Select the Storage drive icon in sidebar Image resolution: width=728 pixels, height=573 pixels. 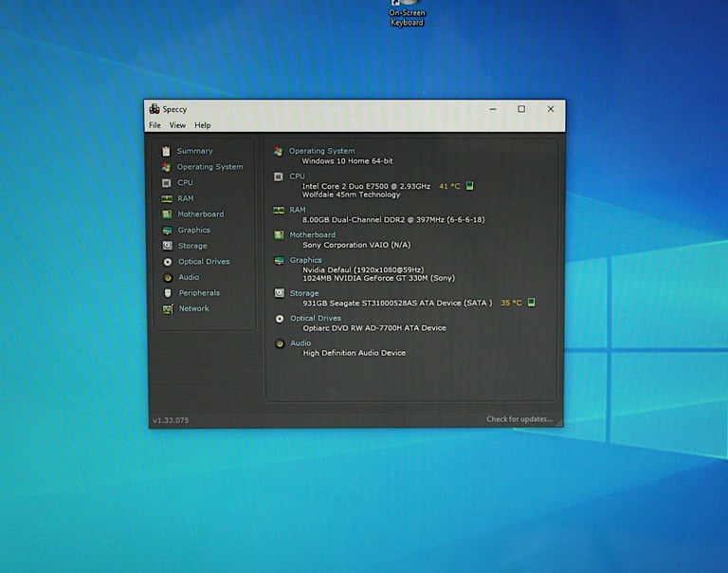167,246
